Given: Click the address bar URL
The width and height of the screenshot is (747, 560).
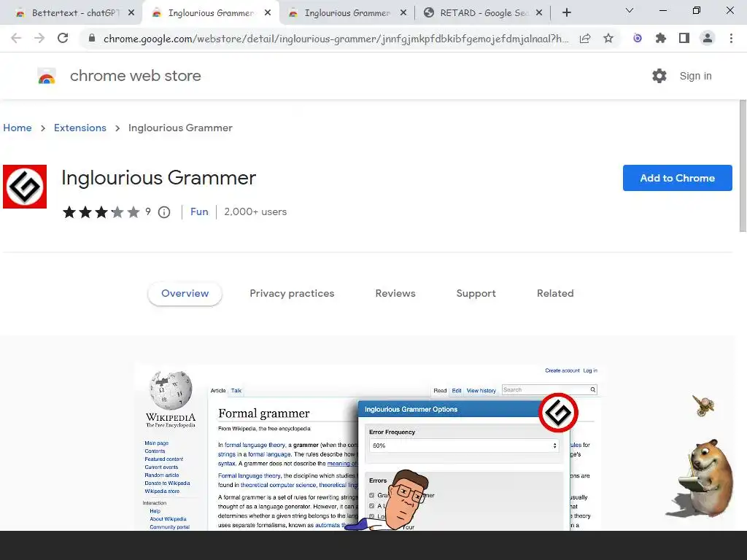Looking at the screenshot, I should pyautogui.click(x=336, y=38).
